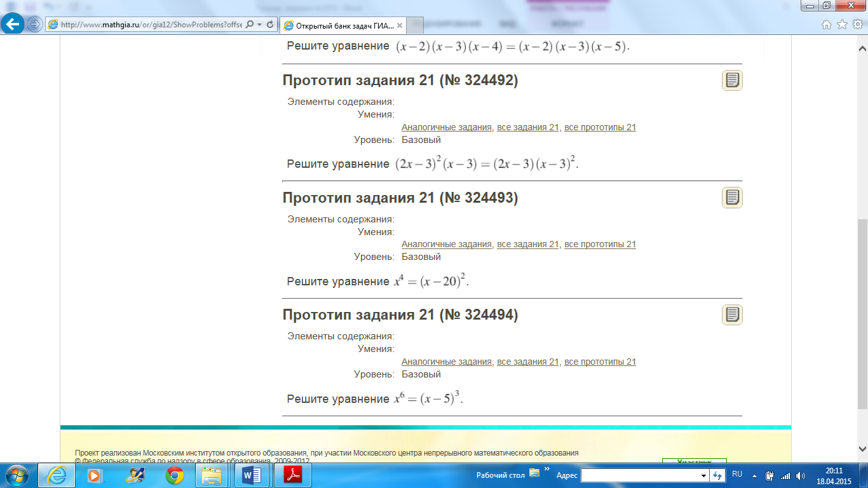The image size is (868, 488).
Task: Open the Internet Explorer Home icon
Action: [x=827, y=25]
